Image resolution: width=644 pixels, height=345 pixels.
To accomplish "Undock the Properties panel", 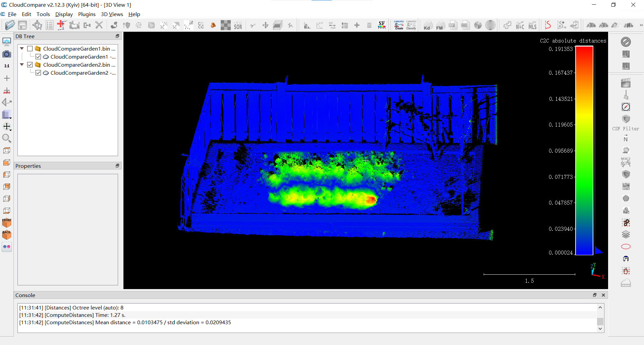I will [x=117, y=166].
